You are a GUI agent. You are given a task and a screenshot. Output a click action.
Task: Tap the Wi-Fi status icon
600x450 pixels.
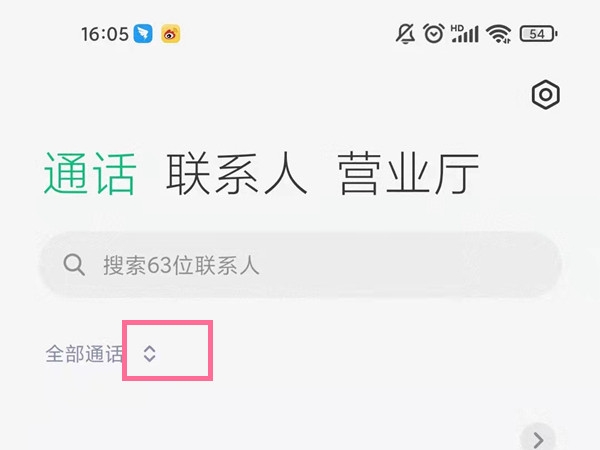tap(499, 34)
